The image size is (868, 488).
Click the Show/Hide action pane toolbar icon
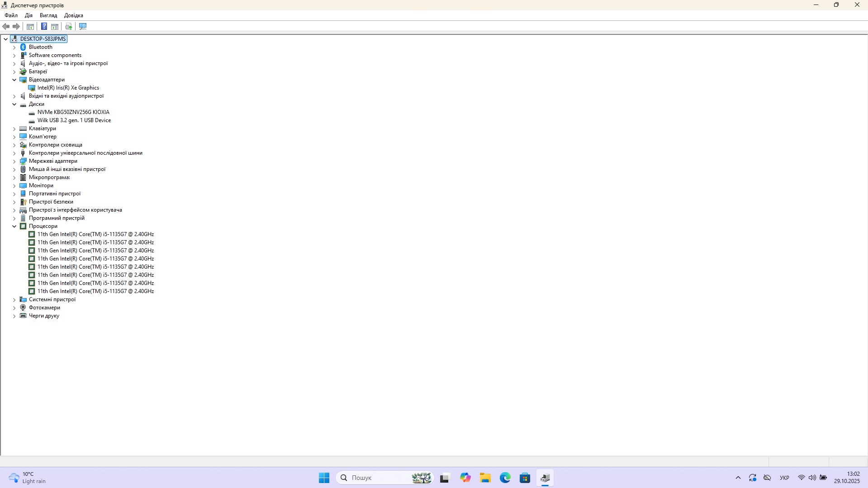[x=55, y=26]
